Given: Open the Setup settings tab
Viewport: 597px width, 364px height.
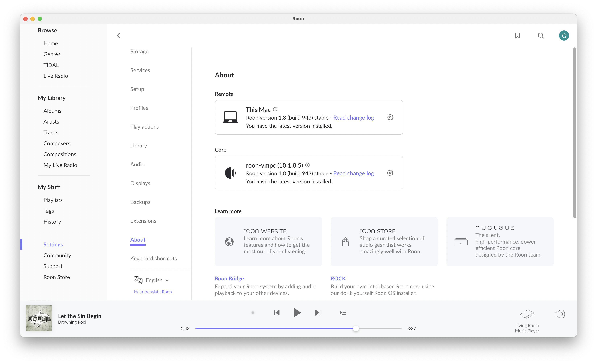Looking at the screenshot, I should 137,89.
